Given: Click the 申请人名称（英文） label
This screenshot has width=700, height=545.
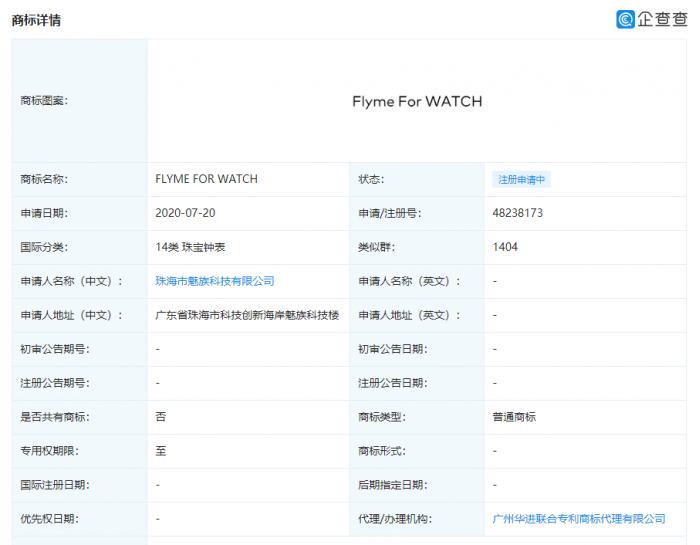Looking at the screenshot, I should pos(409,281).
